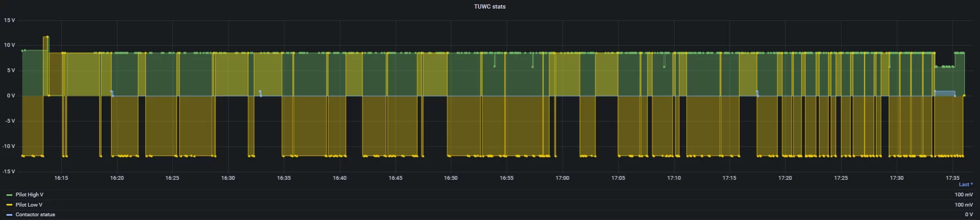This screenshot has width=980, height=220.
Task: Sort legend by the Last * column
Action: coord(966,185)
